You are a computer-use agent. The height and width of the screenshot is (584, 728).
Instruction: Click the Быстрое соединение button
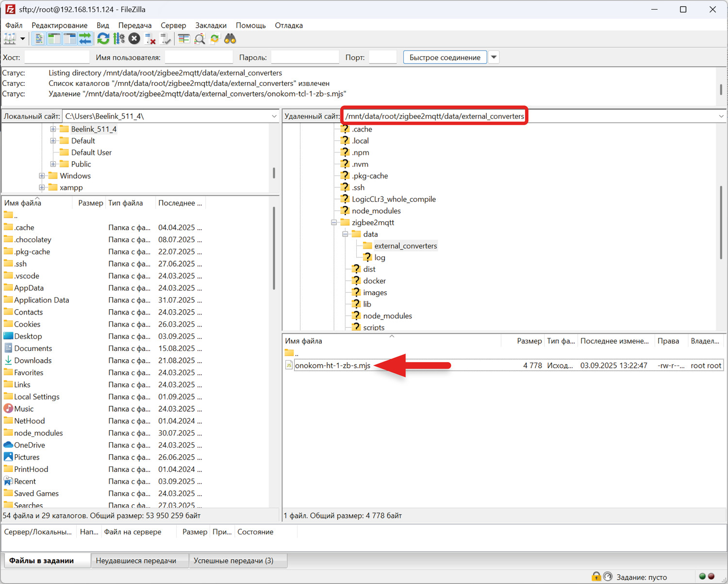[445, 57]
